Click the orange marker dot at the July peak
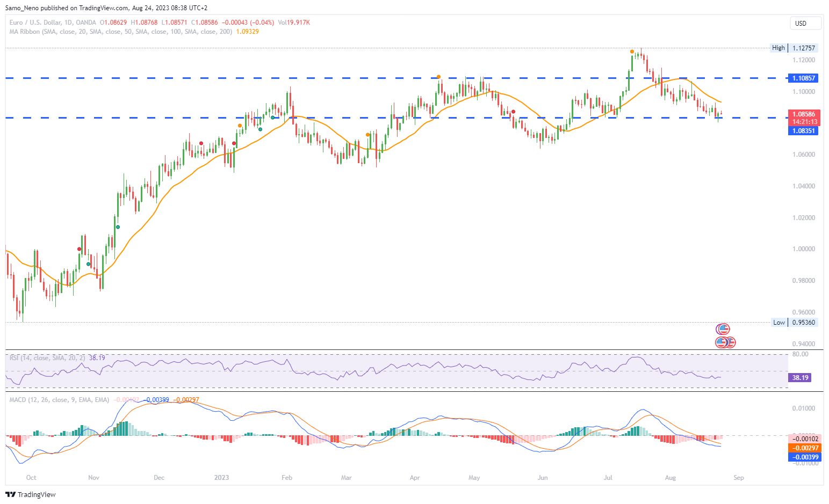 632,52
